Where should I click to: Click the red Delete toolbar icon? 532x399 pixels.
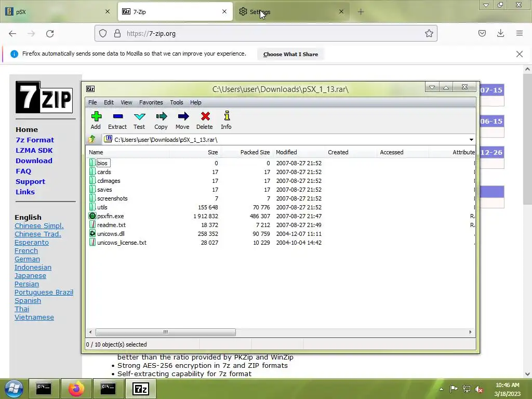coord(205,116)
